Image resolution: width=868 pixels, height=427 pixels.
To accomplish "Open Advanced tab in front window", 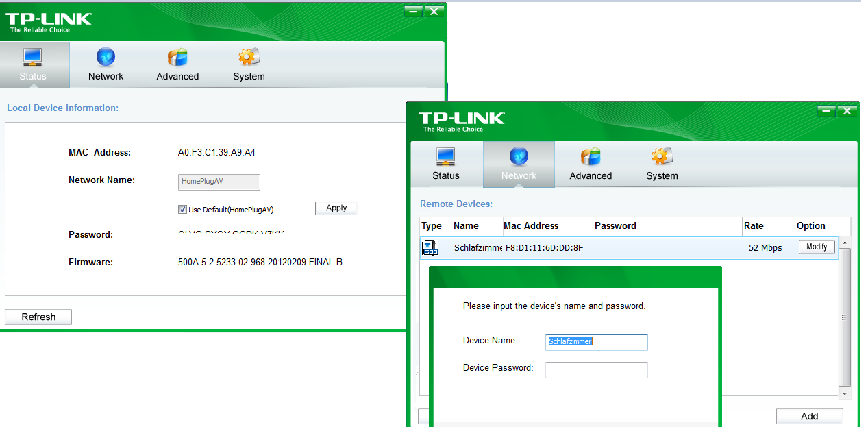I will click(x=591, y=164).
